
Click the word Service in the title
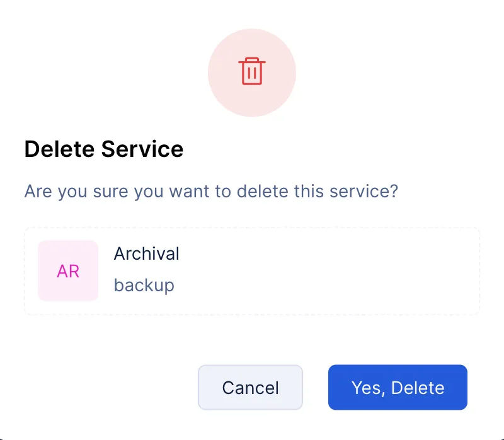pyautogui.click(x=142, y=149)
